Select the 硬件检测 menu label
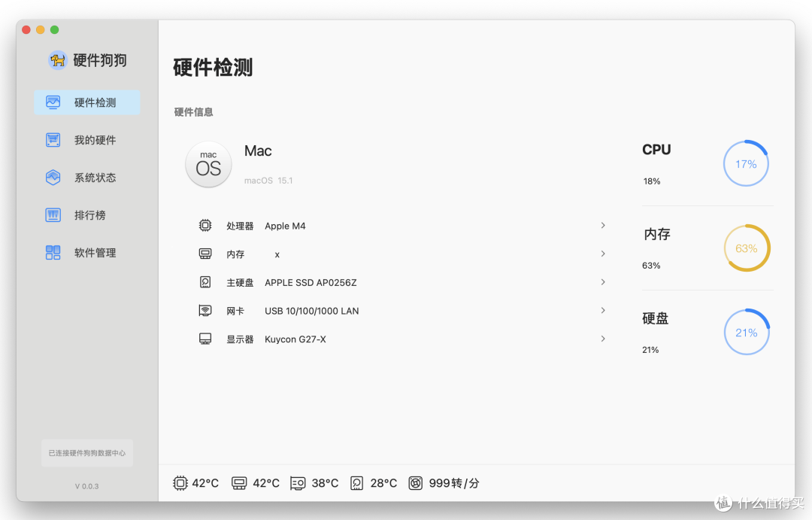This screenshot has width=812, height=520. coord(95,102)
